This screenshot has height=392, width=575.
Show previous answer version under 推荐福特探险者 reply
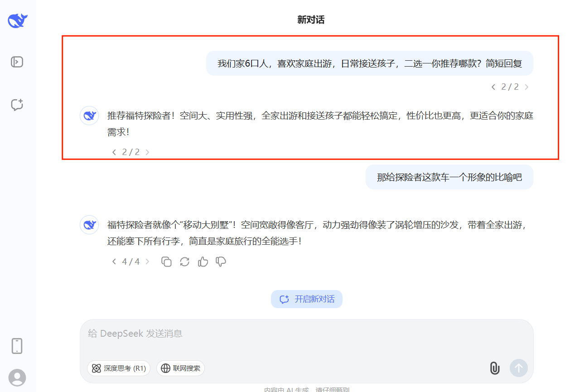114,152
